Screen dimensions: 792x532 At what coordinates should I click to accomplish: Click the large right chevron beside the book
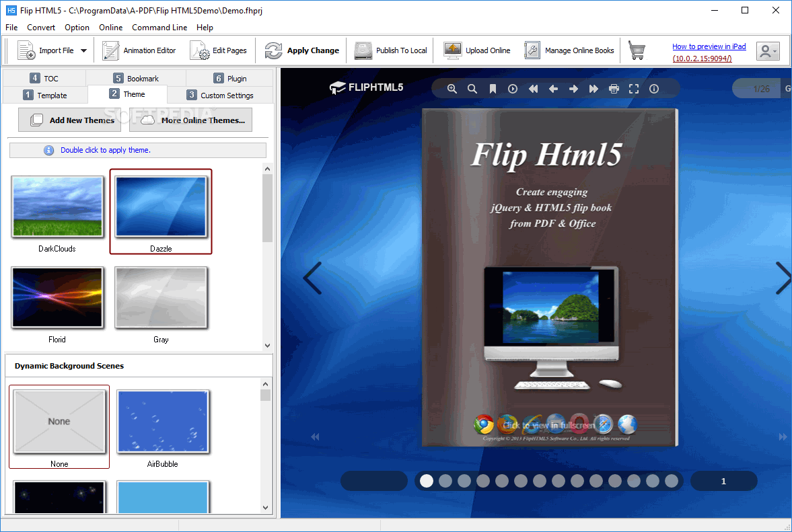[x=783, y=278]
